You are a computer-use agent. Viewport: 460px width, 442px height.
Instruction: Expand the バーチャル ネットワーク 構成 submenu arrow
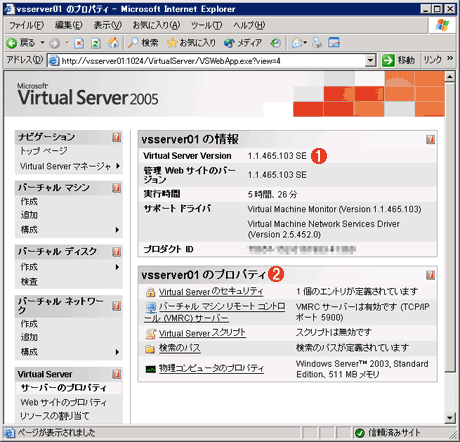tap(117, 352)
